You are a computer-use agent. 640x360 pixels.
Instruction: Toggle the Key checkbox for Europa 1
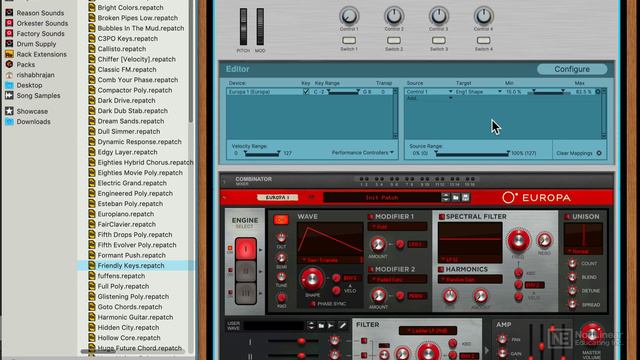[306, 92]
